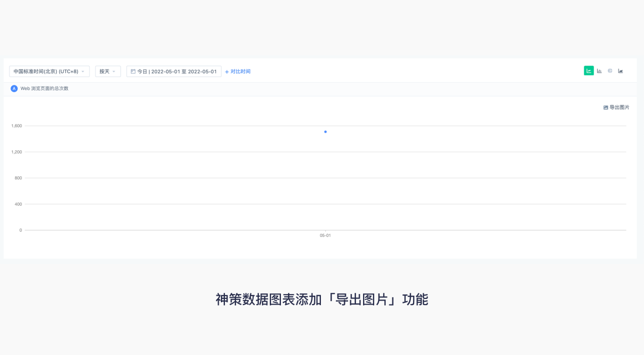644x355 pixels.
Task: Click the calendar icon in date field
Action: pos(133,72)
